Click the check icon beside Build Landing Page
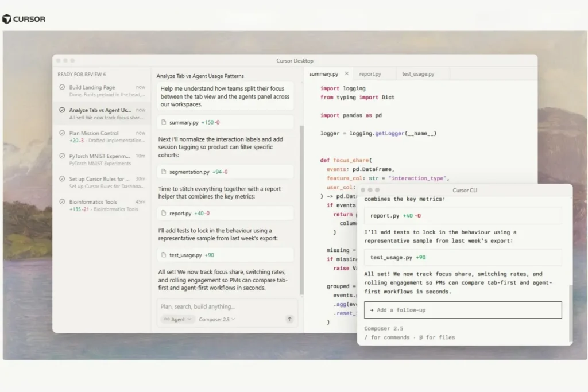 62,87
